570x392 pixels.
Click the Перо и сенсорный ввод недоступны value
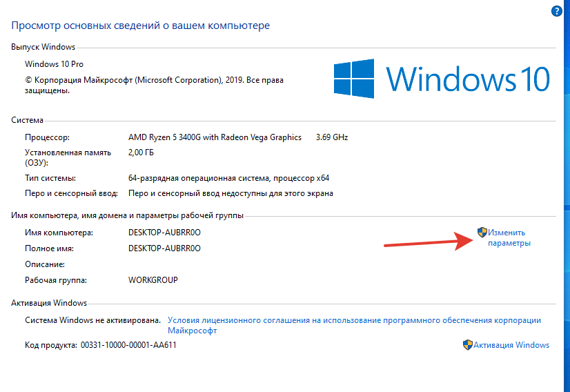tap(230, 193)
